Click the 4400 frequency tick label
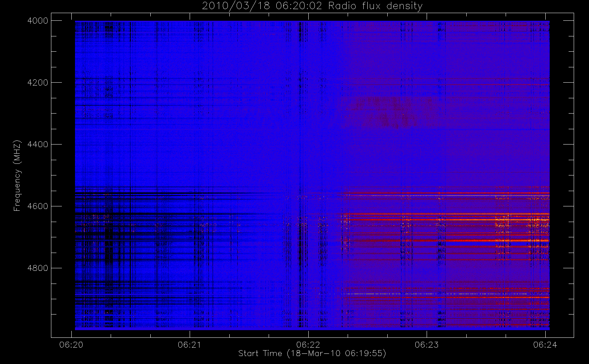 click(x=38, y=145)
